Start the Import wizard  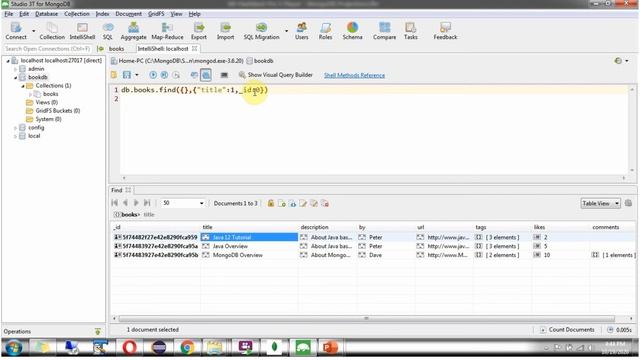(x=225, y=31)
